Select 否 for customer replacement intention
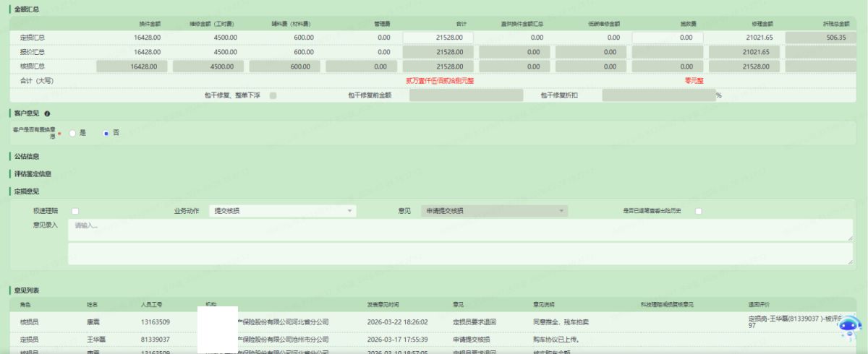The width and height of the screenshot is (868, 354). point(106,133)
